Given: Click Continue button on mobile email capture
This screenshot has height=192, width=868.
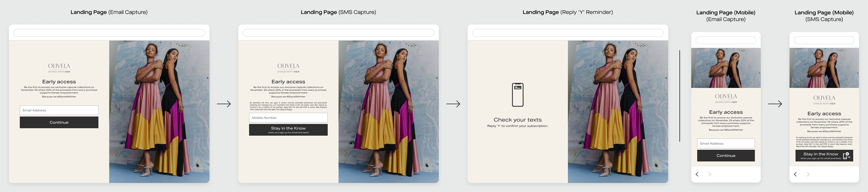Looking at the screenshot, I should coord(726,156).
